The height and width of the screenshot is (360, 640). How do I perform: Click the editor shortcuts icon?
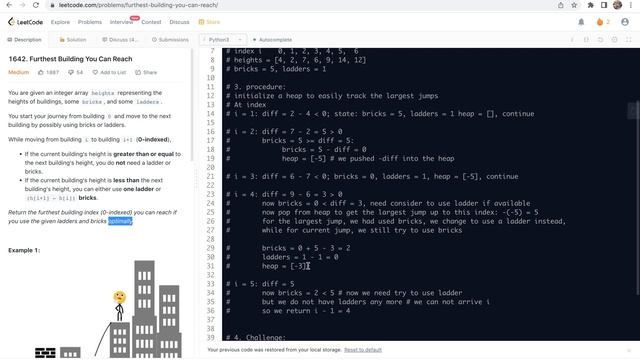586,40
